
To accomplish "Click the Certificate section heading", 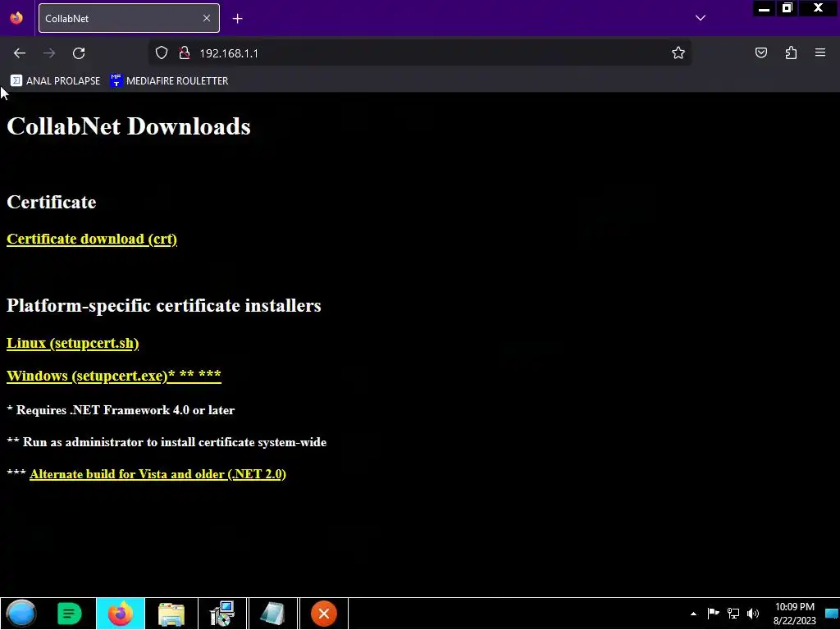I will pyautogui.click(x=52, y=202).
